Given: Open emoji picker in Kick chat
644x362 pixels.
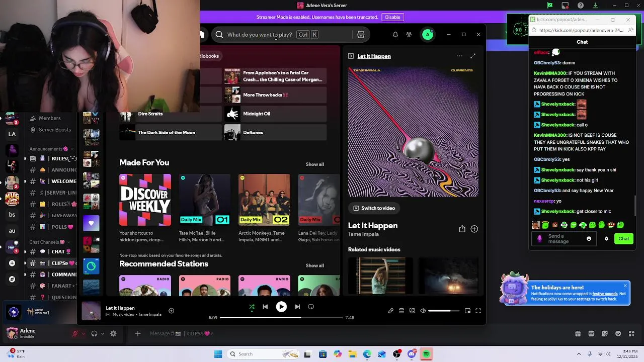Looking at the screenshot, I should point(589,239).
